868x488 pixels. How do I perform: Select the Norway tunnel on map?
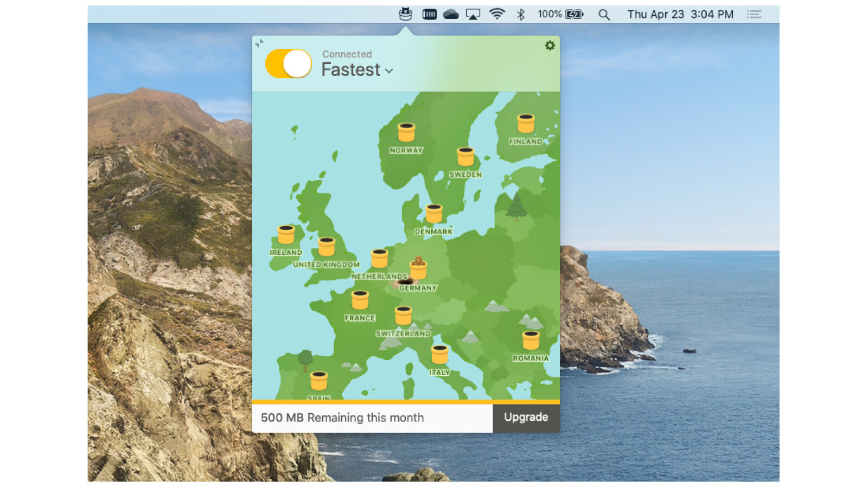click(406, 133)
